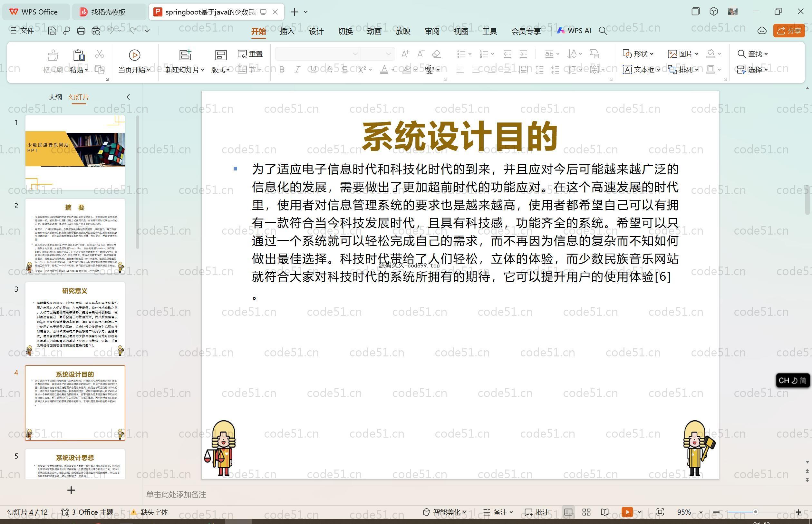Viewport: 812px width, 524px height.
Task: Click the Save icon in quick access toolbar
Action: click(x=52, y=31)
